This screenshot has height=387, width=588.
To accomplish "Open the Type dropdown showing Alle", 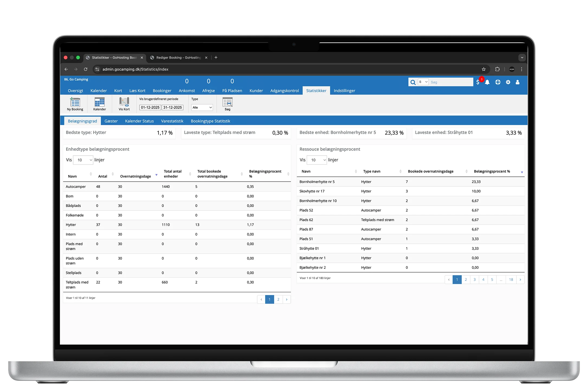I will tap(202, 107).
